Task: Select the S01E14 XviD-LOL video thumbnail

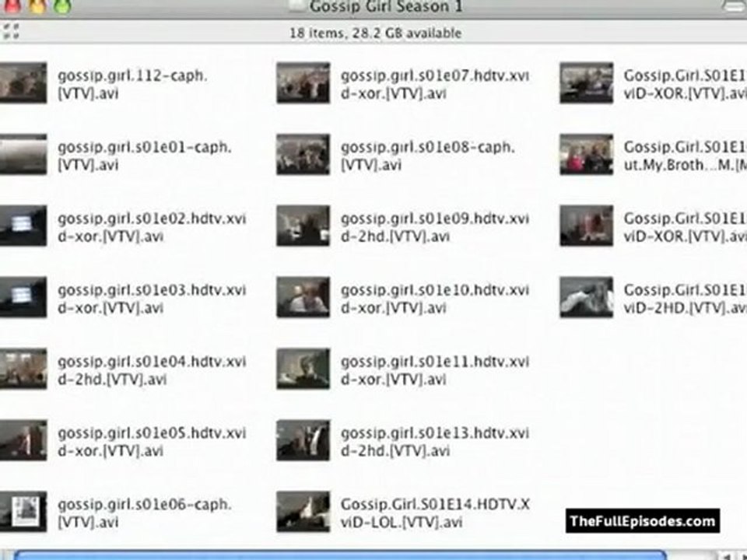Action: click(303, 512)
